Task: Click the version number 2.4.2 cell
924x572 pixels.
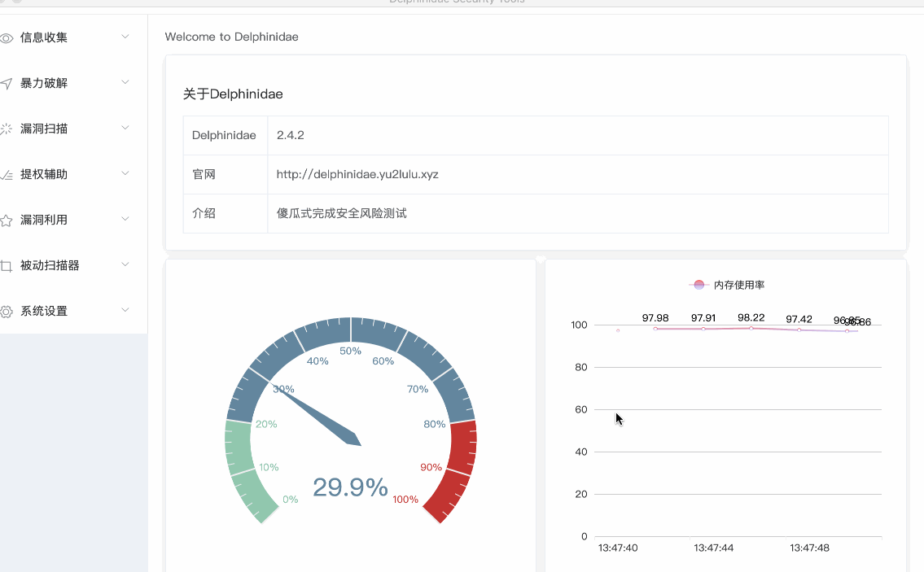Action: click(x=291, y=135)
